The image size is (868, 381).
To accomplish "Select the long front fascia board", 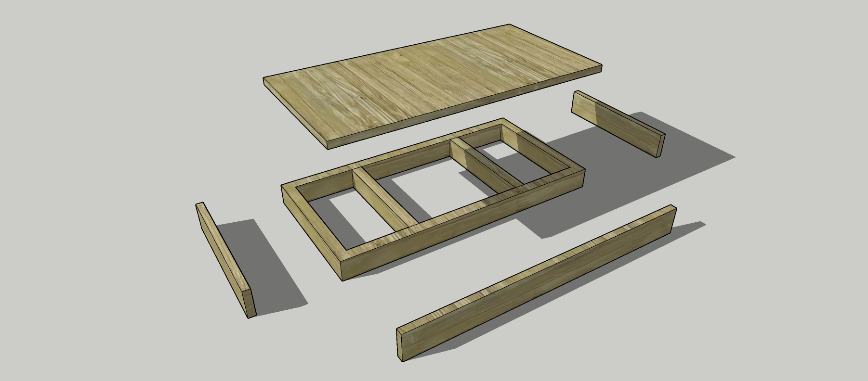I will [537, 283].
